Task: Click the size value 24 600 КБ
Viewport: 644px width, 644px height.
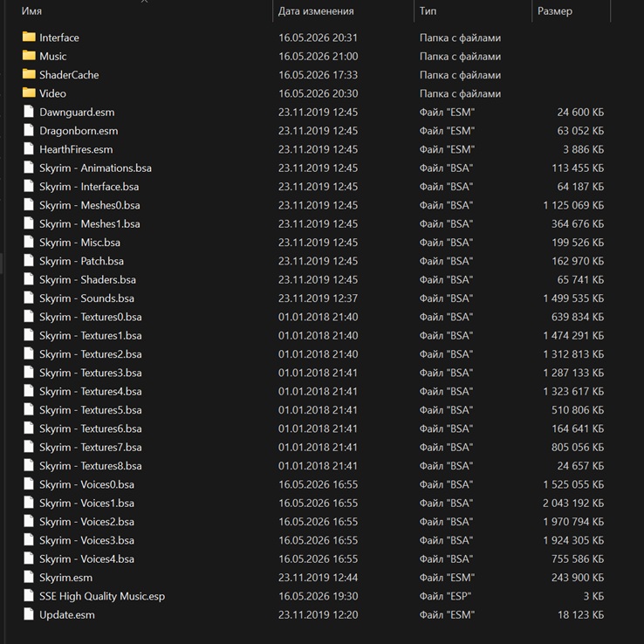Action: click(x=580, y=112)
